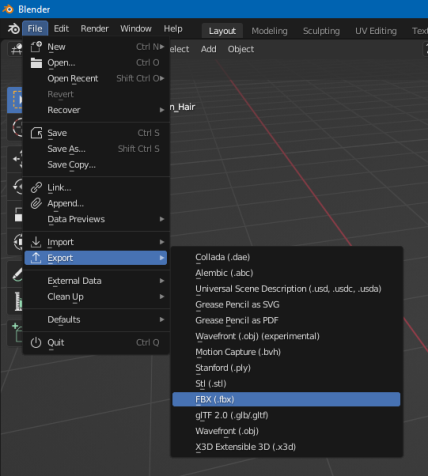Click the folder icon beside Open
The width and height of the screenshot is (428, 476).
(x=36, y=63)
